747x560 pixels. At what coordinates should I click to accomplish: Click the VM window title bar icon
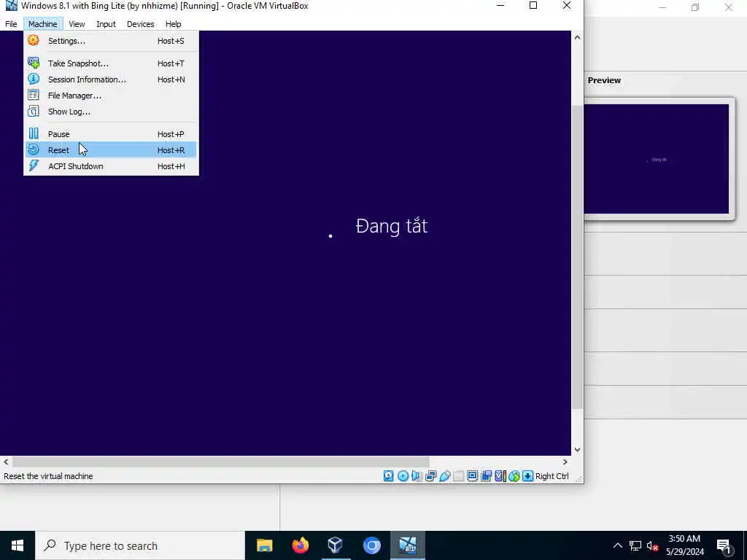pos(11,6)
